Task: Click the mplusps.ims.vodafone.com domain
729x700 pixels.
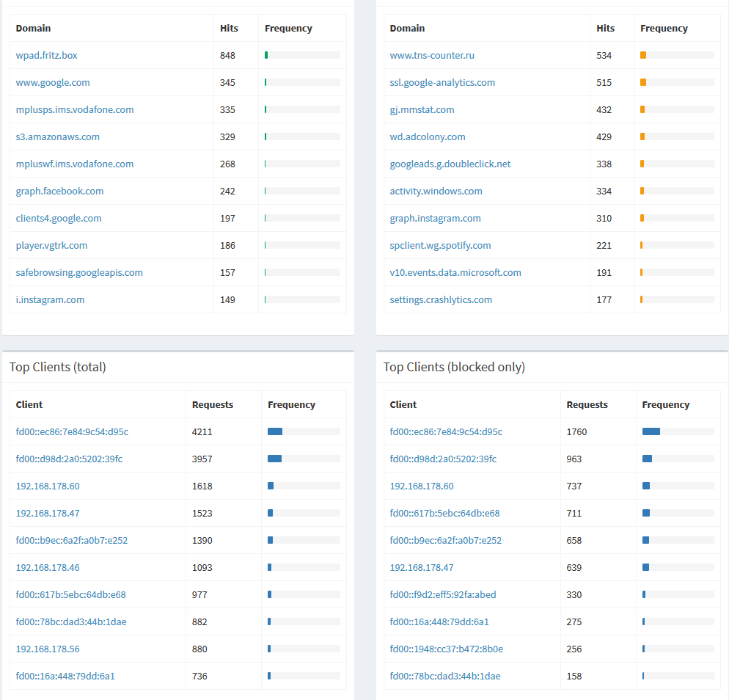Action: [75, 110]
